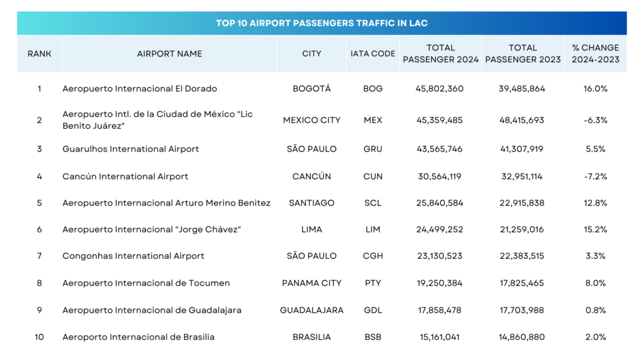
Task: Click the CITY column header
Action: coord(311,53)
